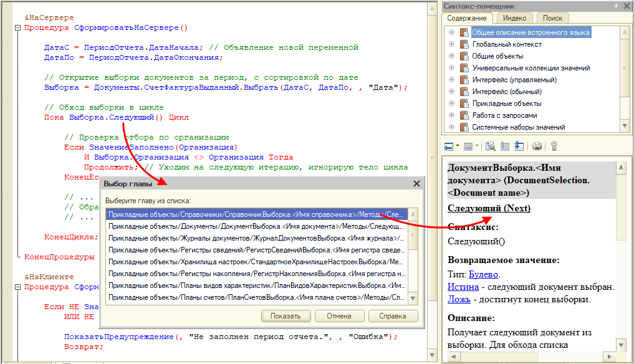This screenshot has height=364, width=634.
Task: Click the Справка button
Action: pyautogui.click(x=393, y=316)
